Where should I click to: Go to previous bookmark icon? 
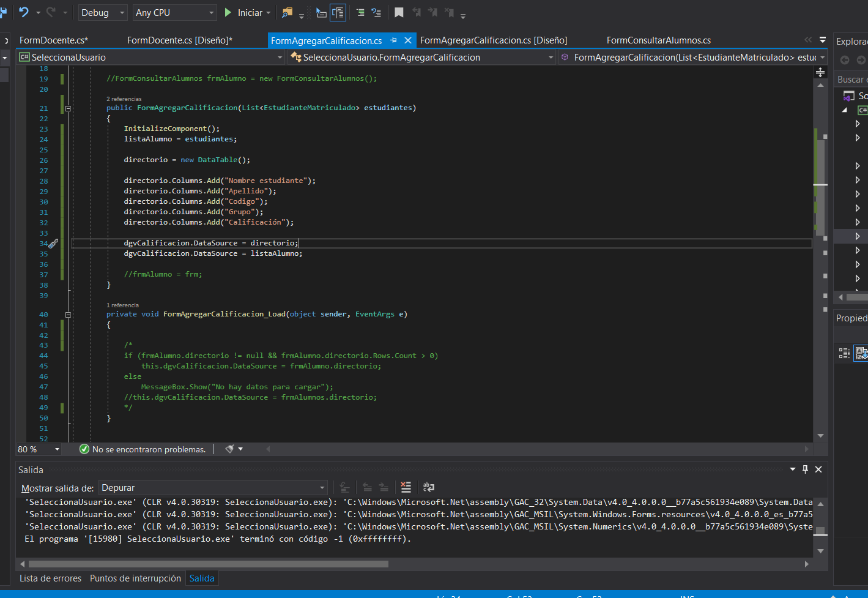click(x=417, y=13)
